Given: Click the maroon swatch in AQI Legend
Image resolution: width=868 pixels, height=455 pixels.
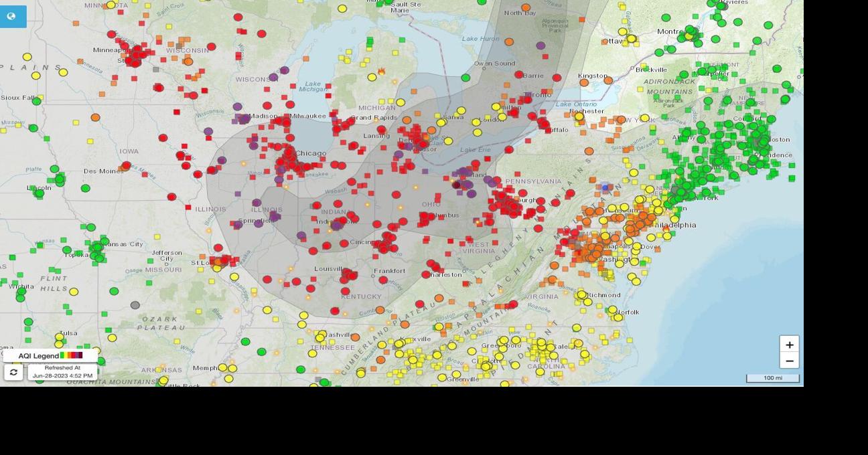Looking at the screenshot, I should pyautogui.click(x=80, y=355).
